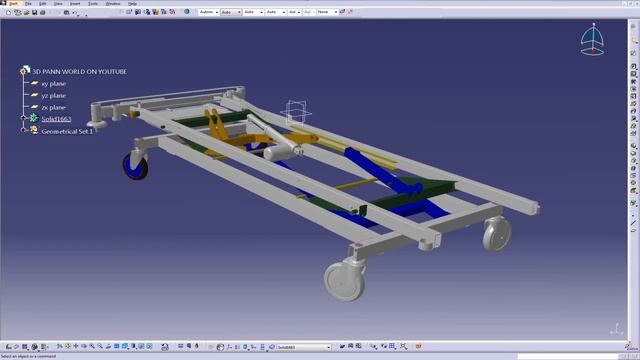
Task: Click the Create Multi-View icon
Action: (117, 346)
